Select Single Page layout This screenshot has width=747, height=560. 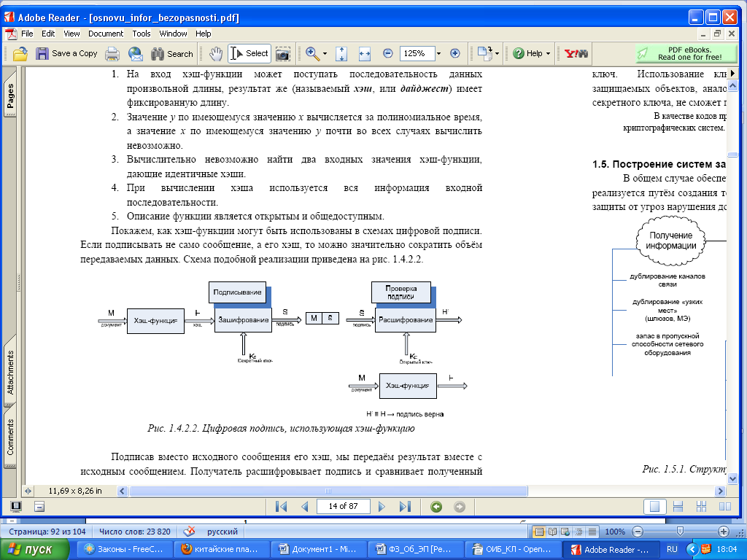654,506
